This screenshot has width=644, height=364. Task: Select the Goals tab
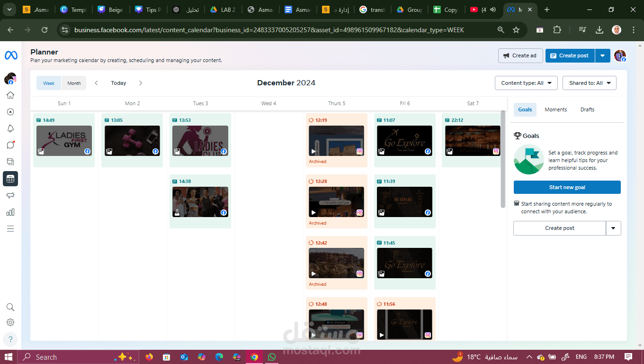[525, 109]
